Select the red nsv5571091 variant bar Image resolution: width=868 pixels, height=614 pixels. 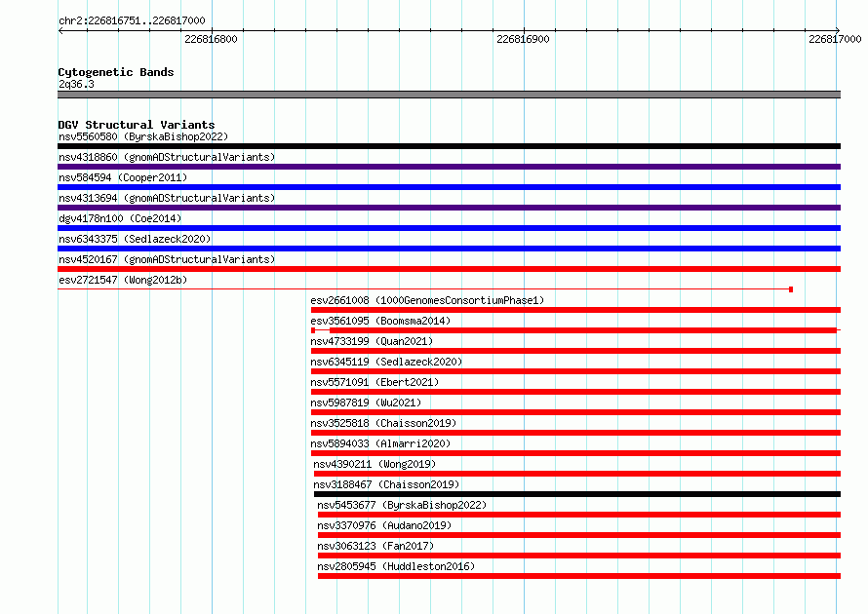[x=575, y=392]
